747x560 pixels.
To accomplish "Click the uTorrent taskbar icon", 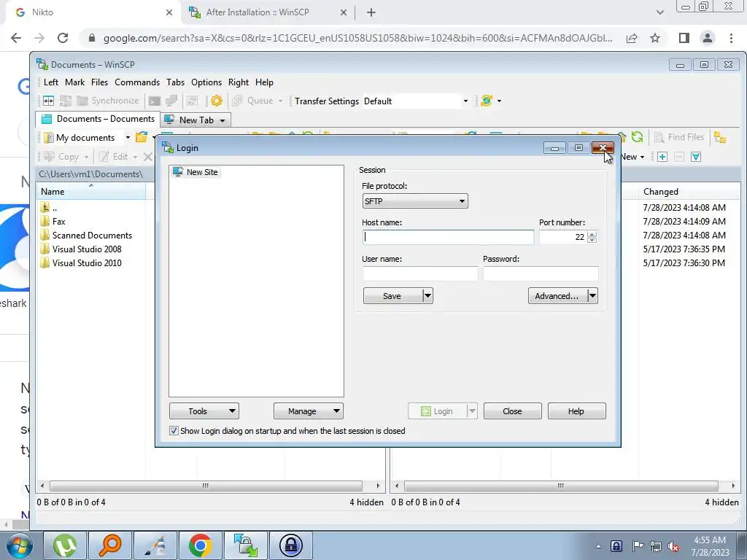I will click(x=64, y=545).
